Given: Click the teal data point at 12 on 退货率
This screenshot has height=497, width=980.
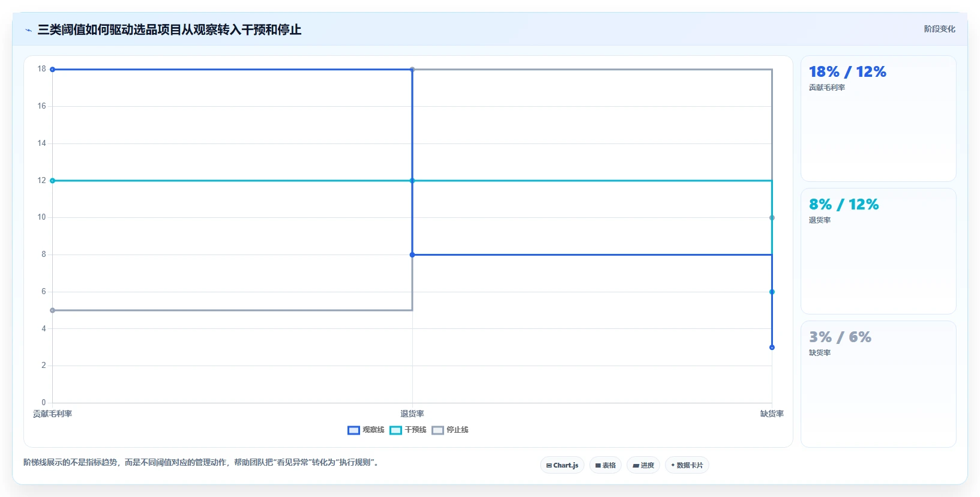Looking at the screenshot, I should click(x=412, y=181).
